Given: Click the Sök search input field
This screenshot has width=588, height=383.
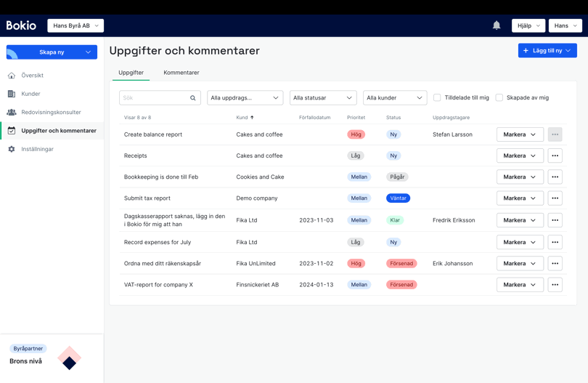Looking at the screenshot, I should (154, 98).
